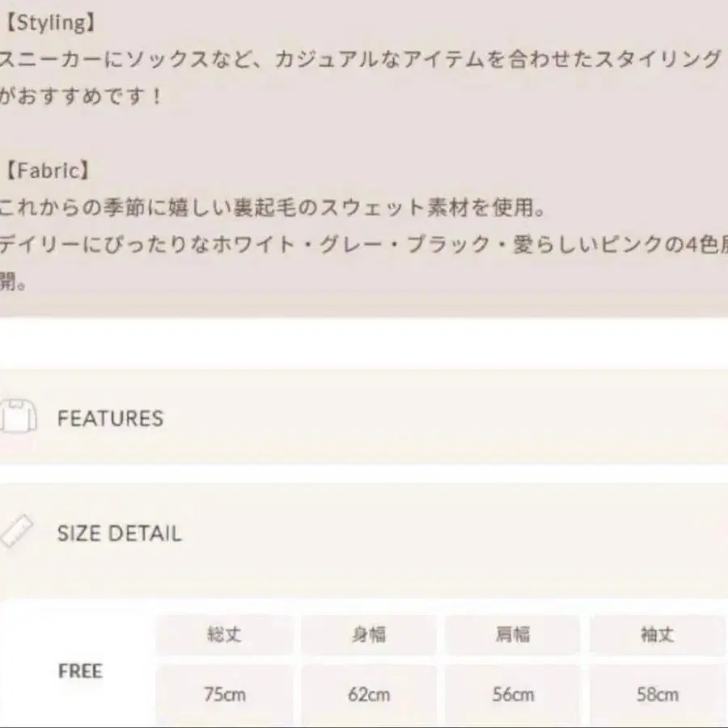
Task: Click the 肩幅 column header
Action: click(x=513, y=635)
